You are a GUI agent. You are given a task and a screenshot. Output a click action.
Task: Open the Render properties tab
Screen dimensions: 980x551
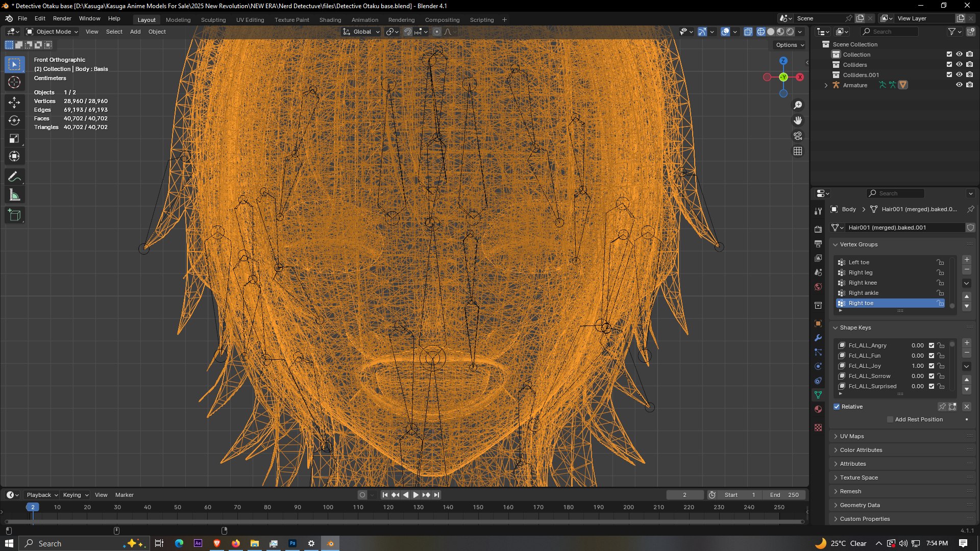tap(818, 230)
